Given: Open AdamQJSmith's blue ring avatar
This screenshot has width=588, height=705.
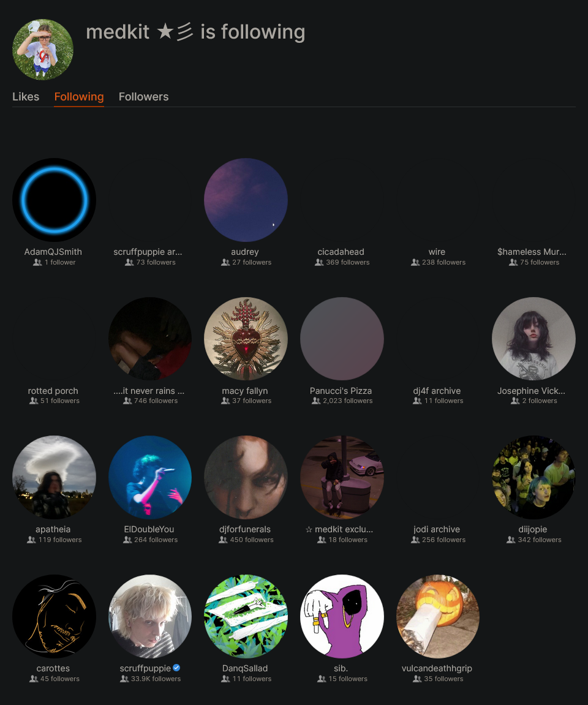Looking at the screenshot, I should (x=54, y=200).
